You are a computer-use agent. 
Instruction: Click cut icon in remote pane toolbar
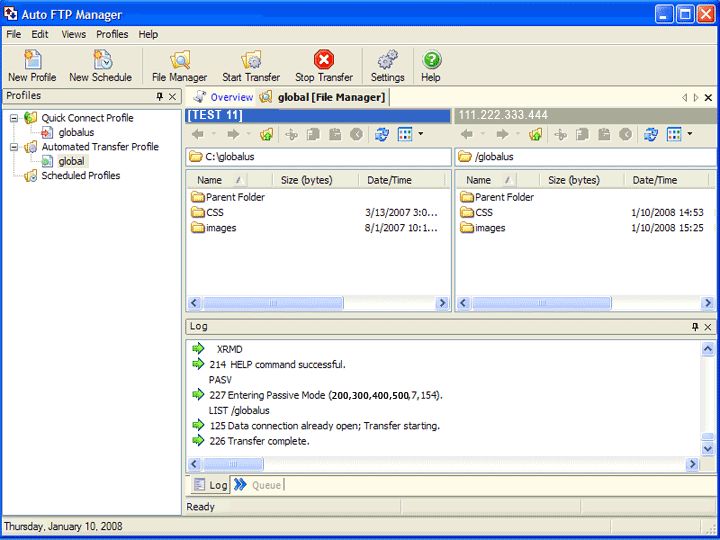[560, 134]
